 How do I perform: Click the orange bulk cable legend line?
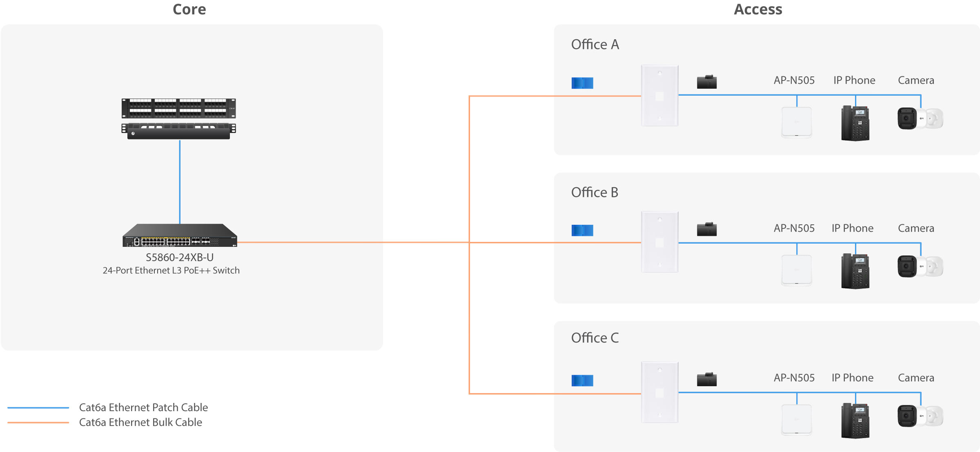[x=38, y=423]
